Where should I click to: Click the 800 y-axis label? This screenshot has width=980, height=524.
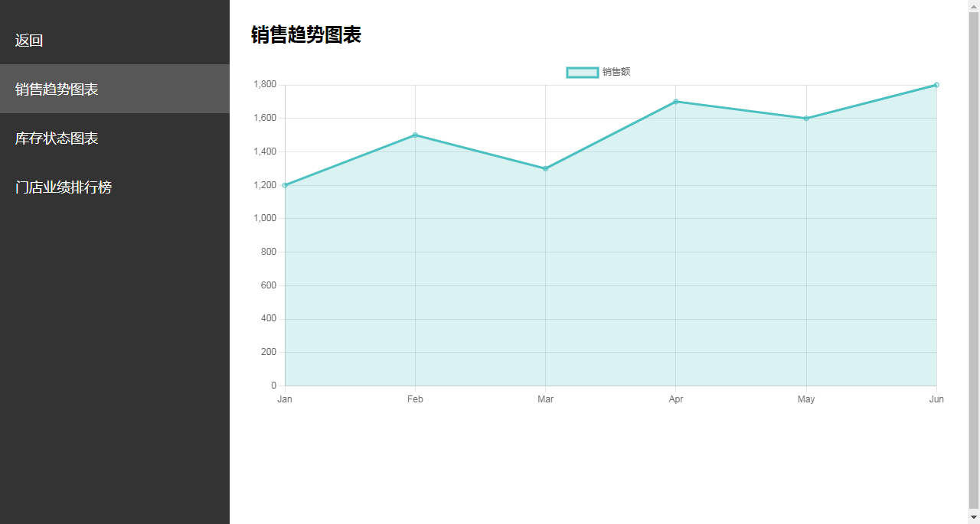click(x=269, y=252)
